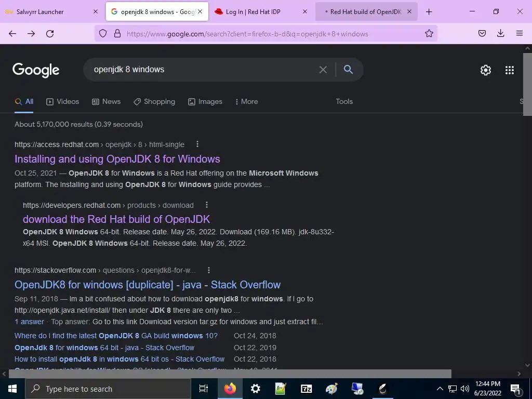532x399 pixels.
Task: Reload the current page
Action: click(x=50, y=33)
